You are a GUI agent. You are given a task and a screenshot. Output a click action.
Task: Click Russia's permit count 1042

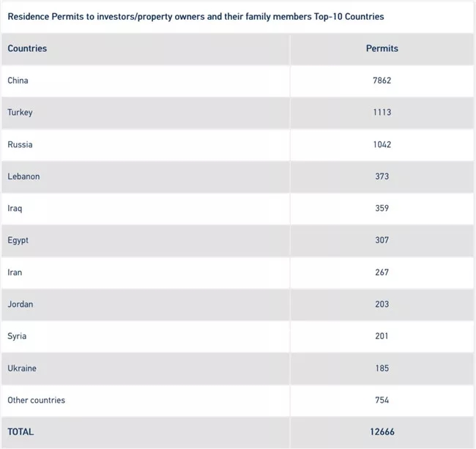[382, 144]
